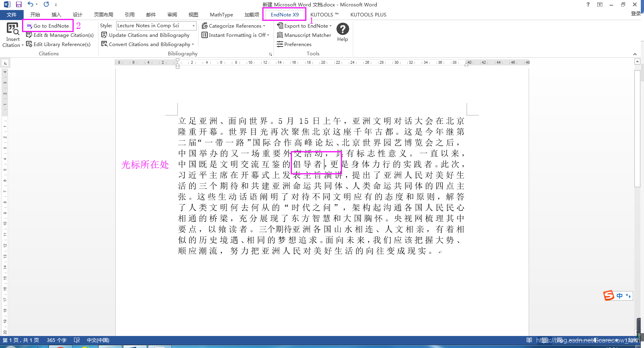644x348 pixels.
Task: Click the Read Mode view icon
Action: (529, 340)
